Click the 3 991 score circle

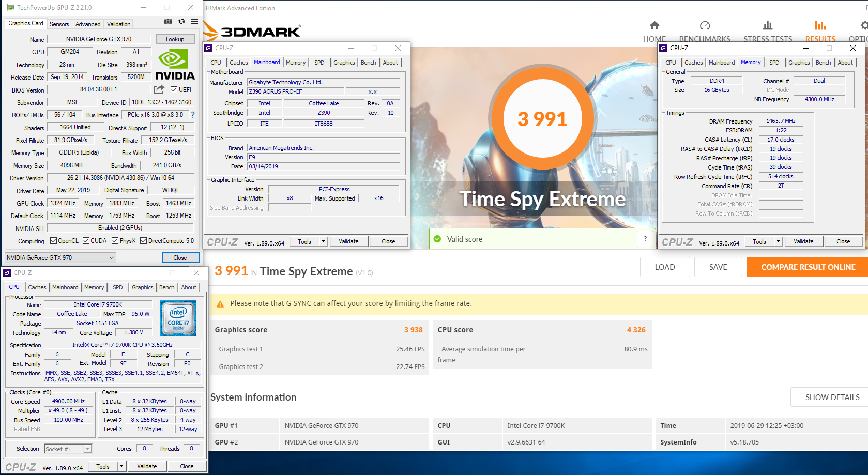tap(542, 118)
